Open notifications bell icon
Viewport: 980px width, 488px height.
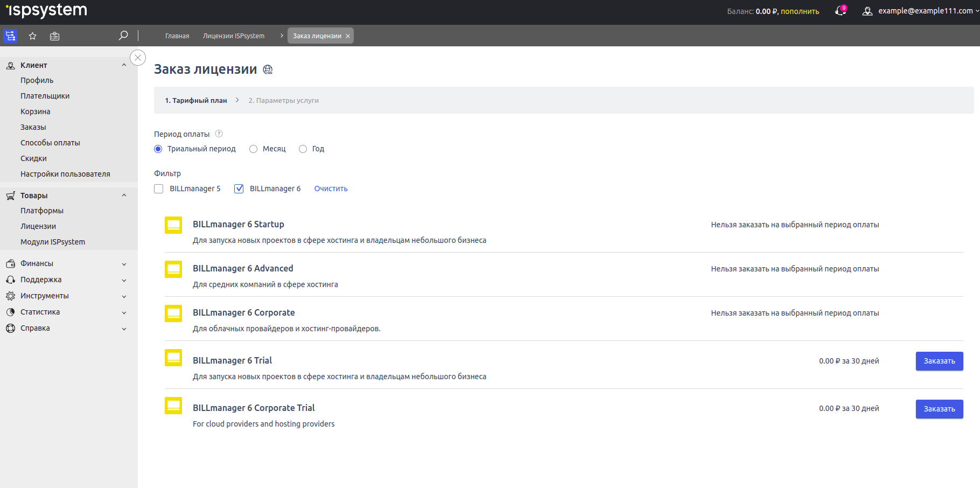(841, 11)
